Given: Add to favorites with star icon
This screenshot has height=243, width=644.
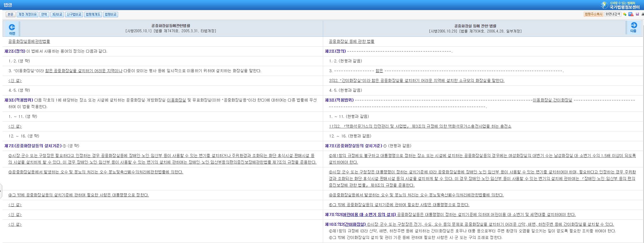Looking at the screenshot, I should point(625,14).
